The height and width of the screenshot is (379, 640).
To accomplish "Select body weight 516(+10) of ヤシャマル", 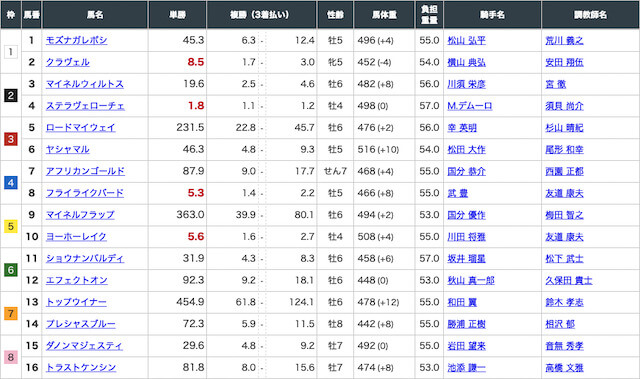I will pos(378,150).
